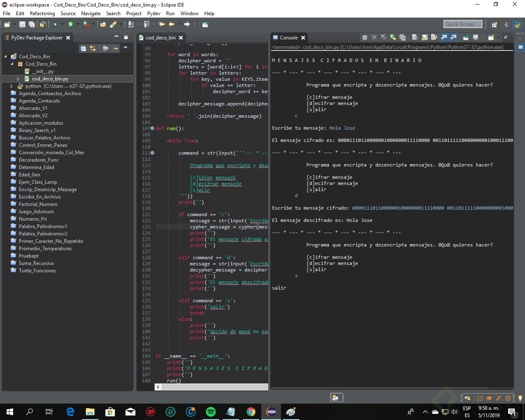Click the Run button in main toolbar
This screenshot has height=420, width=525.
70,25
